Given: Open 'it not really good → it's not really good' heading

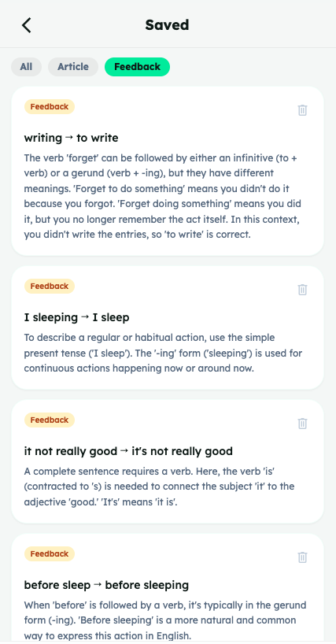Looking at the screenshot, I should click(x=128, y=451).
